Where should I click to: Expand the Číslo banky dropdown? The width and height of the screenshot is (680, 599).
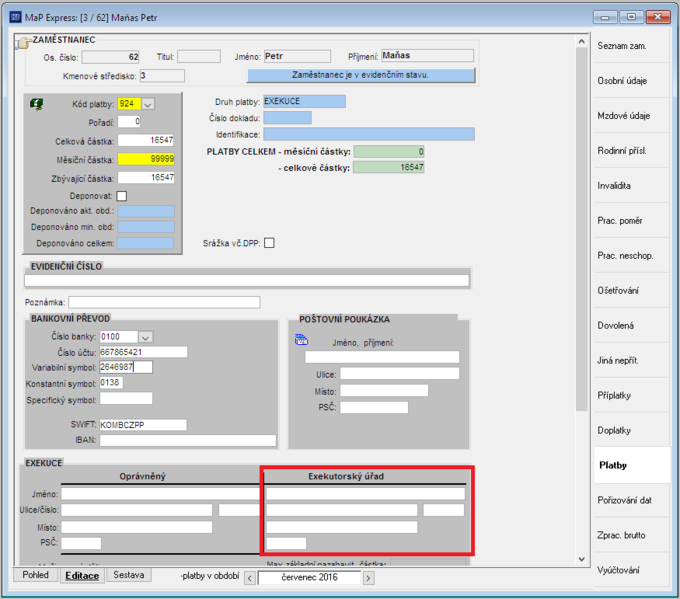[x=145, y=337]
